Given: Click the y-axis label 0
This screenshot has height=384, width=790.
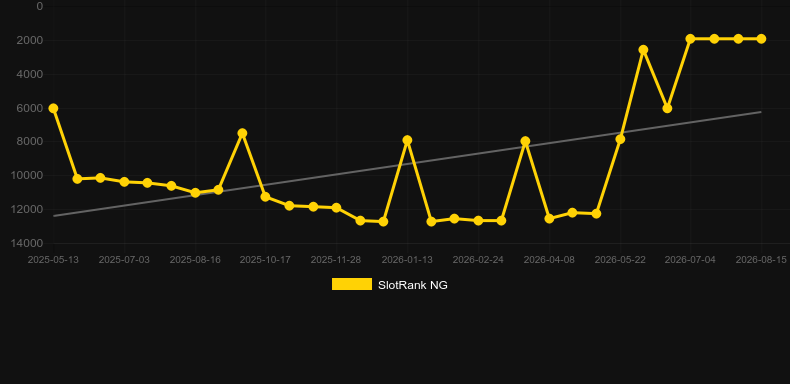Looking at the screenshot, I should coord(40,7).
